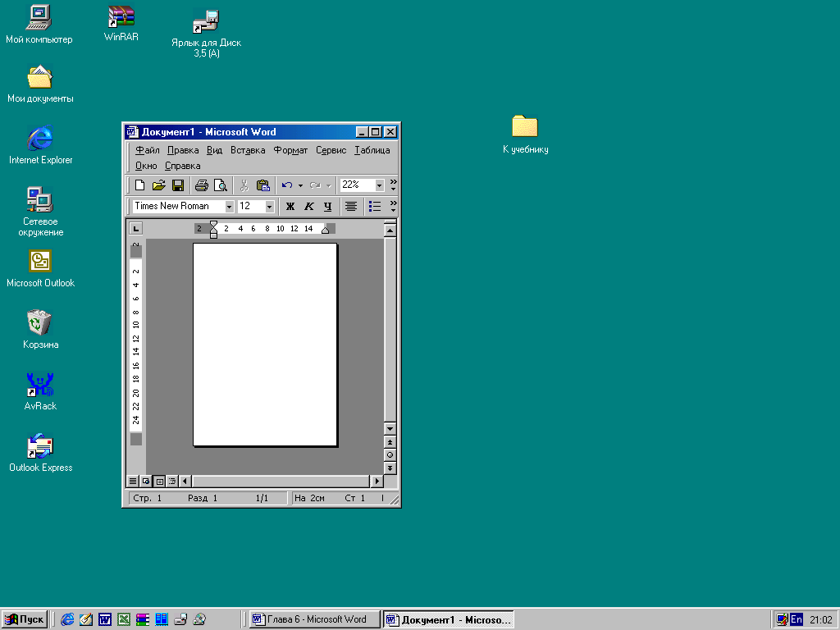This screenshot has width=840, height=630.
Task: Open Print Preview from the toolbar
Action: 220,185
